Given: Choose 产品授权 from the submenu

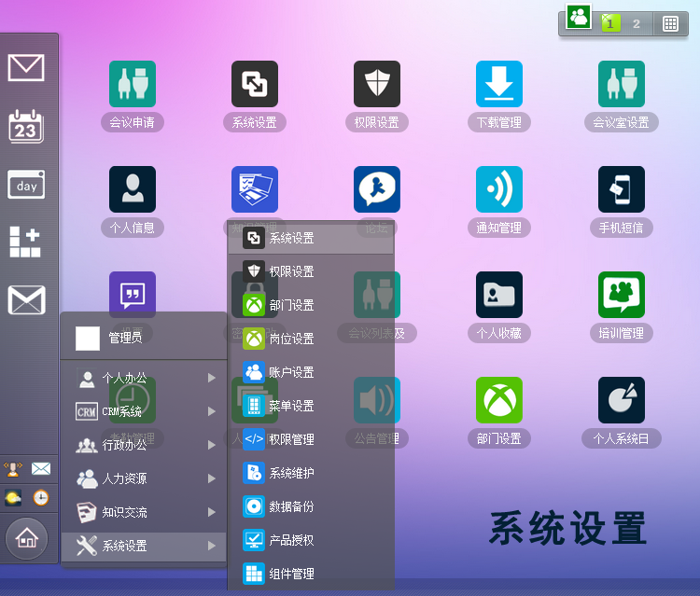Looking at the screenshot, I should point(291,540).
